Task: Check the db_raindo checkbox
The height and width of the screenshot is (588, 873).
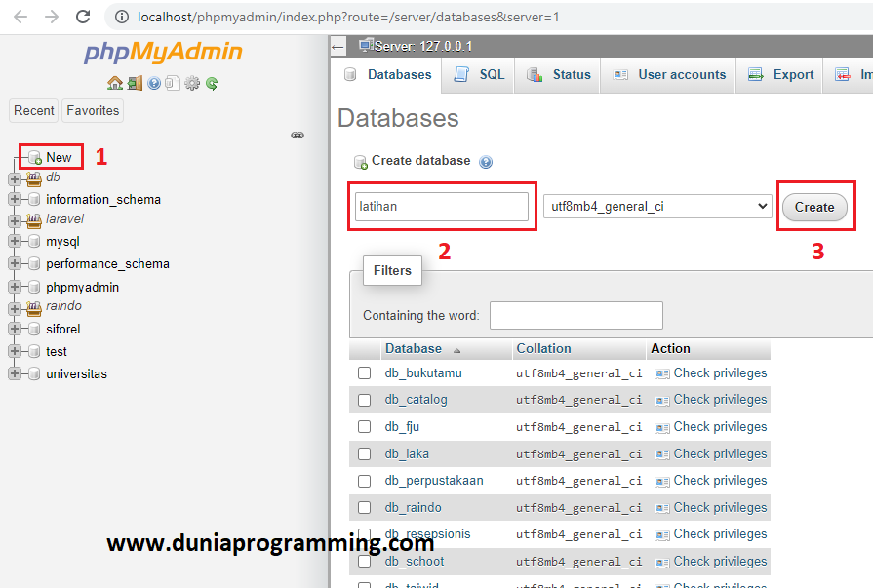Action: click(x=364, y=507)
